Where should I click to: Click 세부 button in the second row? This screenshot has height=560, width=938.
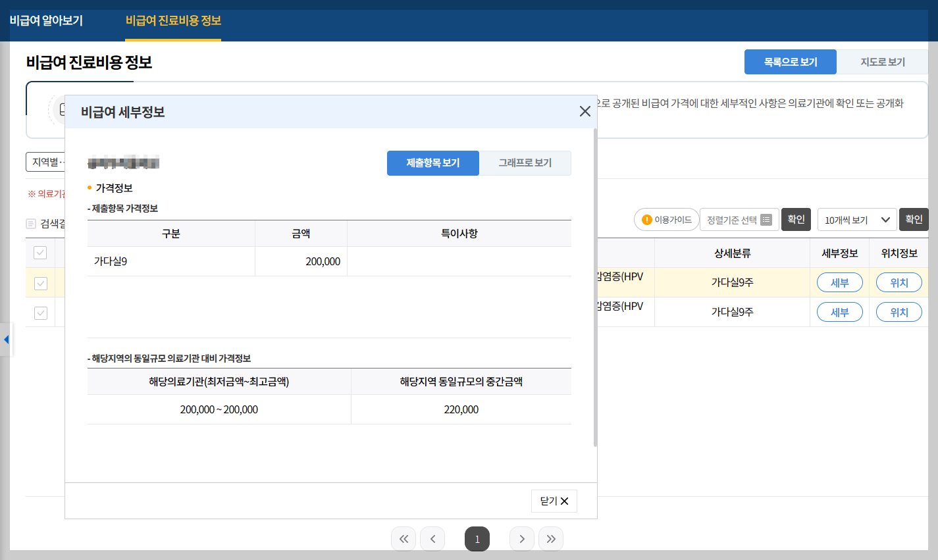[840, 312]
